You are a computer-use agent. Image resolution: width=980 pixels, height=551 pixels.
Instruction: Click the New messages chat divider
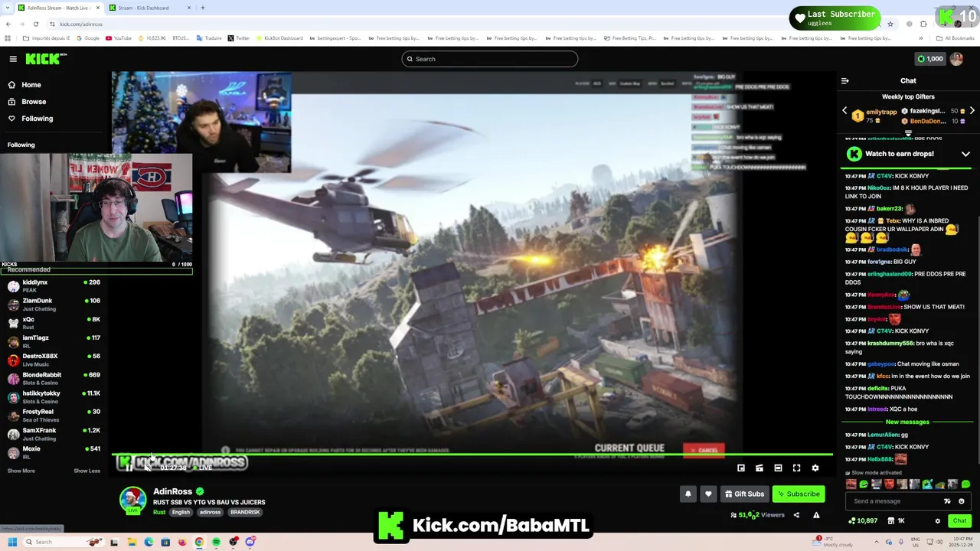point(907,422)
